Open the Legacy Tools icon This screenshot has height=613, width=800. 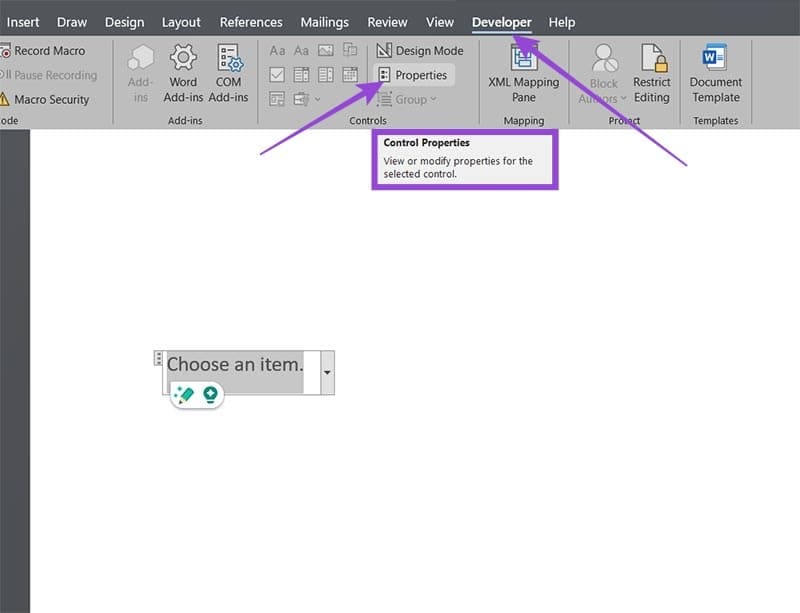(x=301, y=99)
